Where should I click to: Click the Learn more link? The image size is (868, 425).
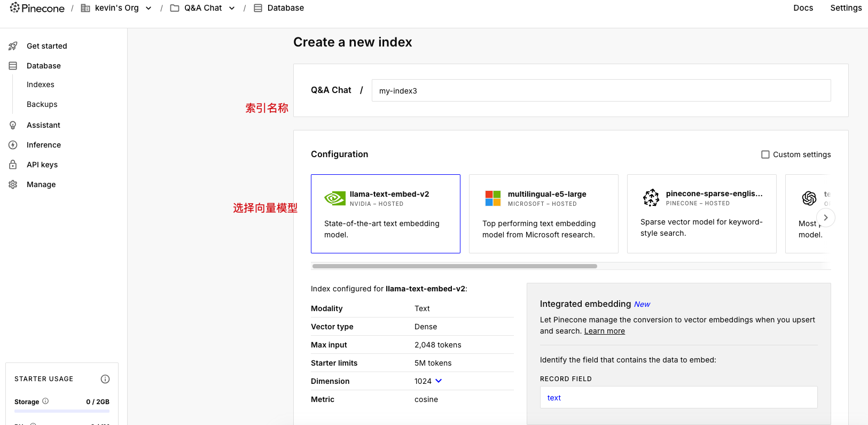604,331
